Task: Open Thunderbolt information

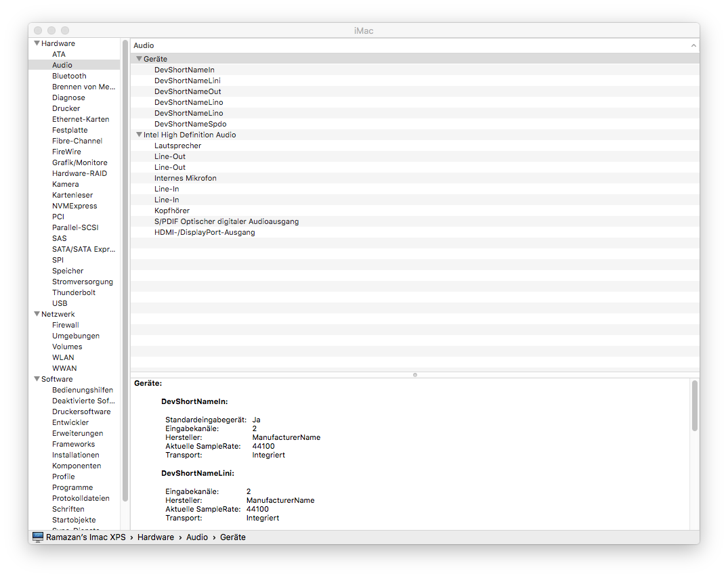Action: [74, 292]
